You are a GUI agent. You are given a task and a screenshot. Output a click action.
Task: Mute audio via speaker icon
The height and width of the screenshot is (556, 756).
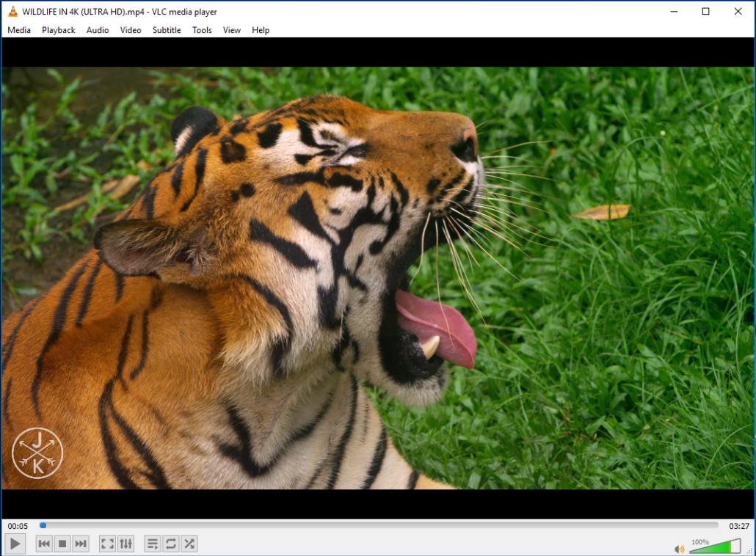(680, 549)
